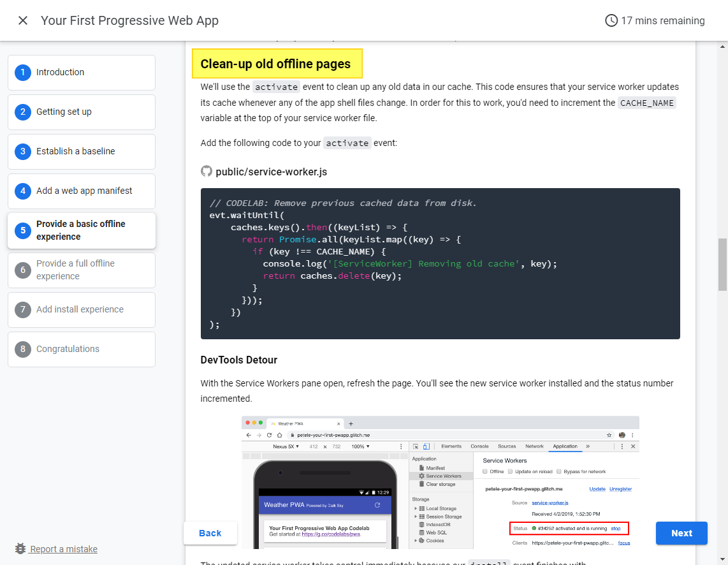Screen dimensions: 728x565
Task: Click the scrollbar down arrow
Action: [x=722, y=559]
